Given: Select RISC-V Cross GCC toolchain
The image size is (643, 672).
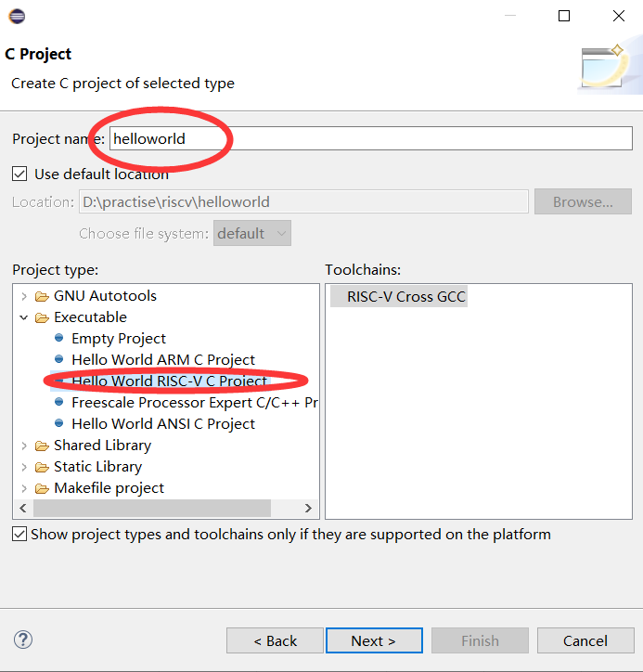Looking at the screenshot, I should (406, 297).
